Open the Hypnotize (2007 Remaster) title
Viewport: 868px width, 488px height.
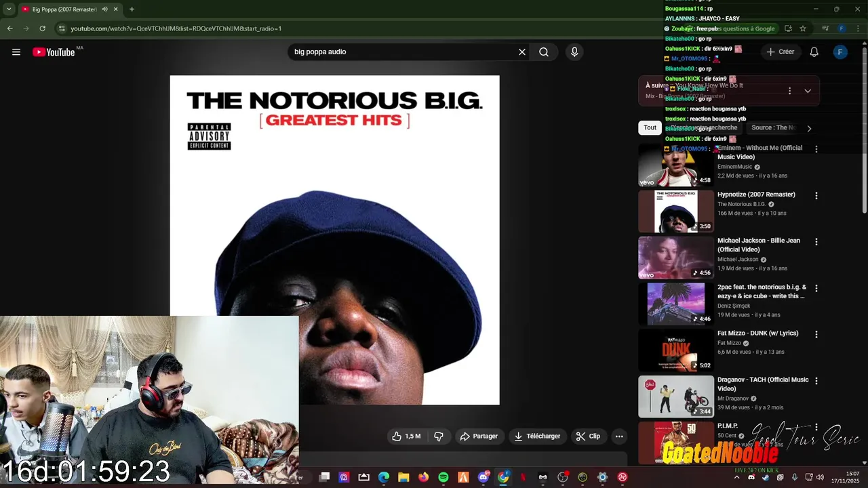click(756, 195)
